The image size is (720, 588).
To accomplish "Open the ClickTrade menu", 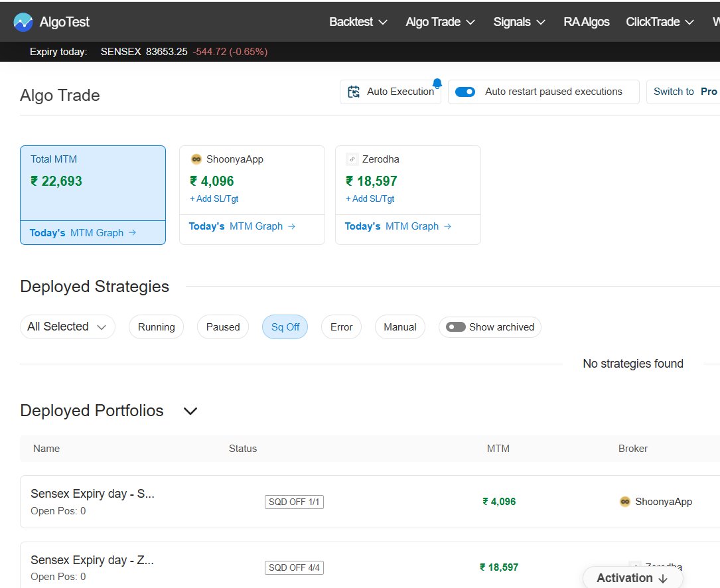I will (660, 22).
